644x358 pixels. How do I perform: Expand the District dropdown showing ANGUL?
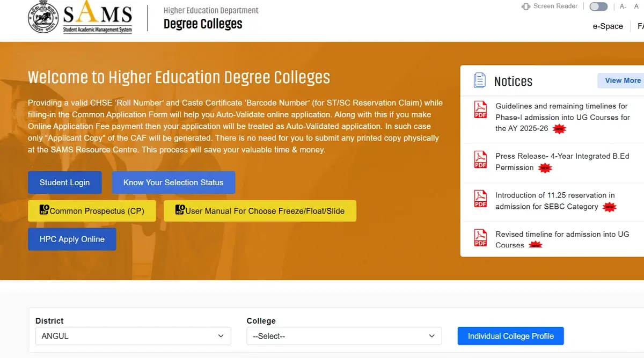pos(133,336)
